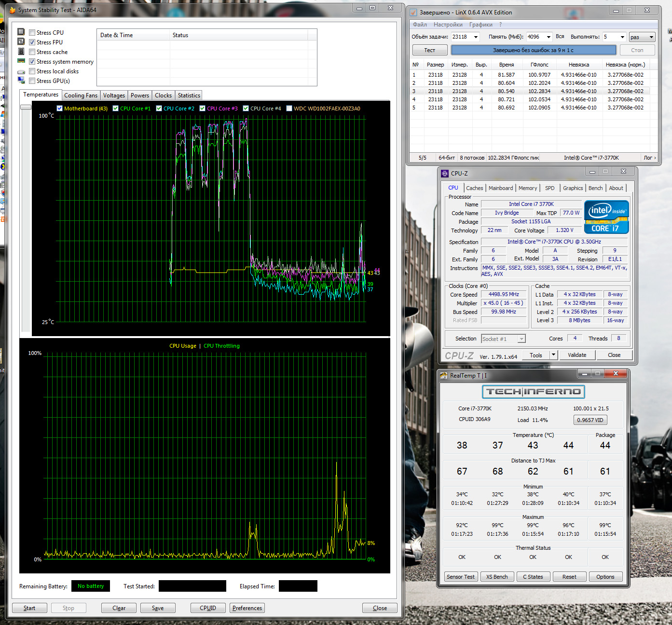This screenshot has height=625, width=672.
Task: Toggle the CPU Core #1 graph checkbox
Action: click(x=115, y=108)
